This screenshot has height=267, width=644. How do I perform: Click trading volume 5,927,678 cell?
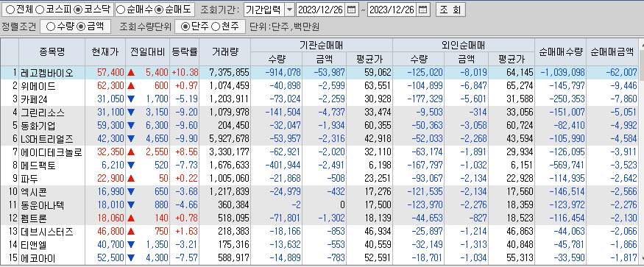225,139
